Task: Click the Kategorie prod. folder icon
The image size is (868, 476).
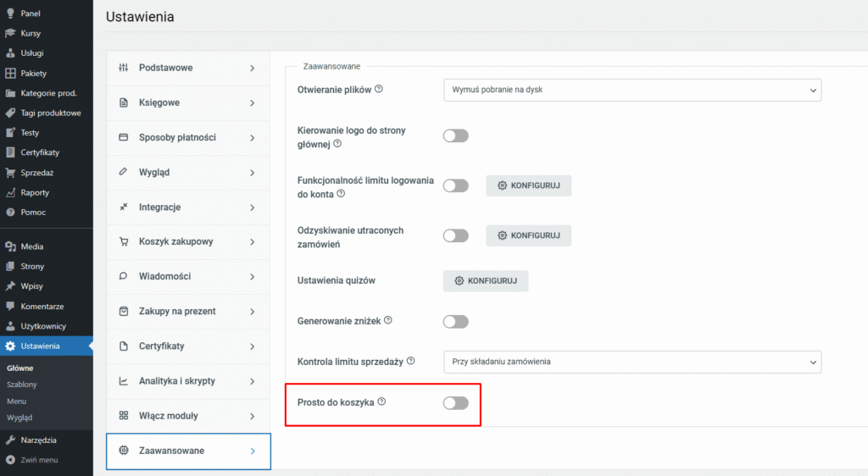Action: (x=10, y=93)
